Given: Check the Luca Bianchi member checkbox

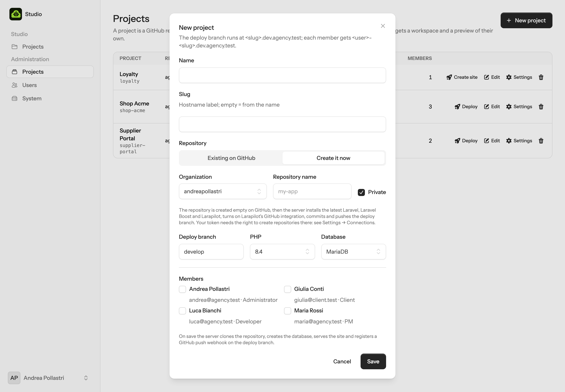Looking at the screenshot, I should tap(182, 311).
